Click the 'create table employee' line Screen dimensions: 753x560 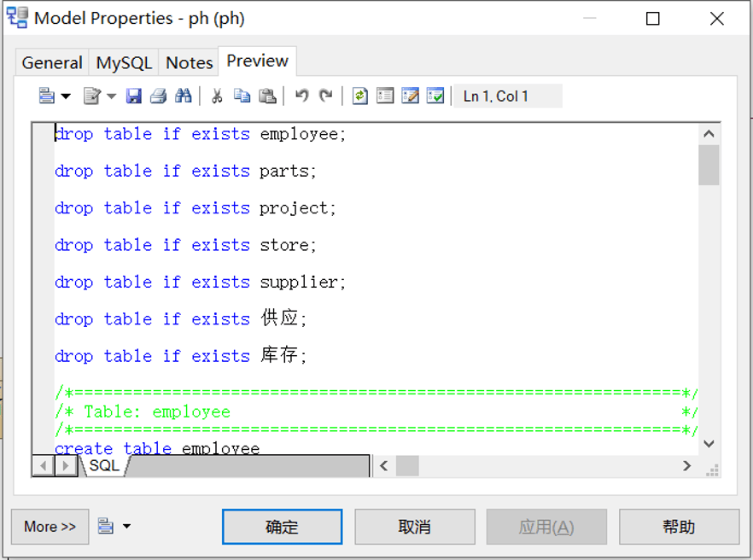click(157, 448)
